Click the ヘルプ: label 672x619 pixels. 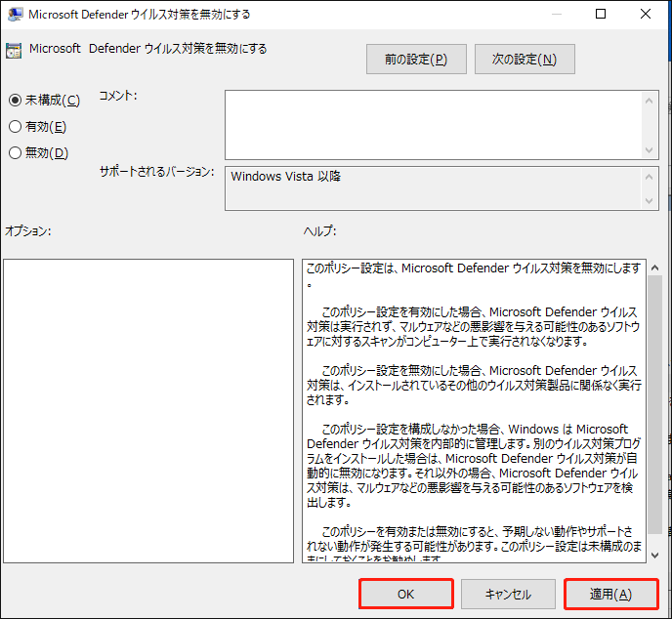(x=319, y=231)
